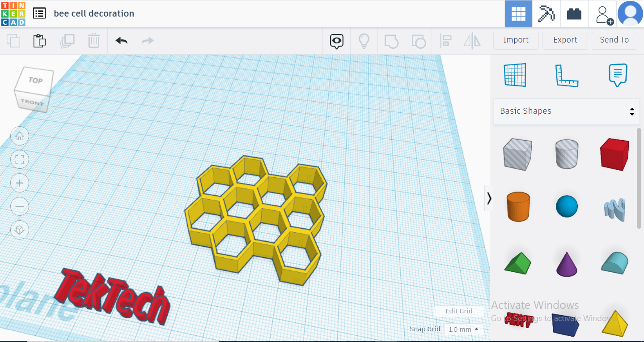This screenshot has width=644, height=342.
Task: Click the Import button
Action: [x=516, y=40]
